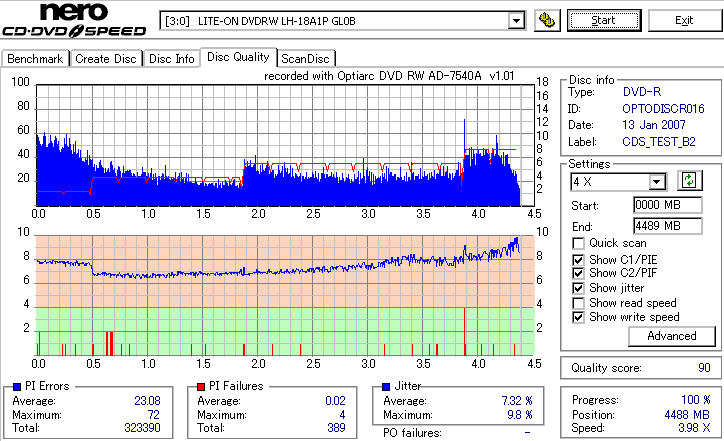Viewport: 724px width, 441px height.
Task: Click the recorded with Optiarc text
Action: tap(389, 76)
